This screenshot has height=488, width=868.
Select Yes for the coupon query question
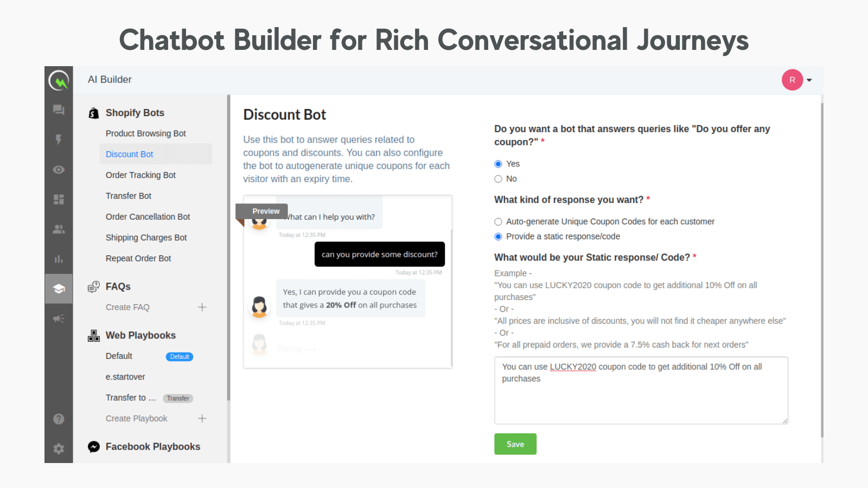(498, 164)
